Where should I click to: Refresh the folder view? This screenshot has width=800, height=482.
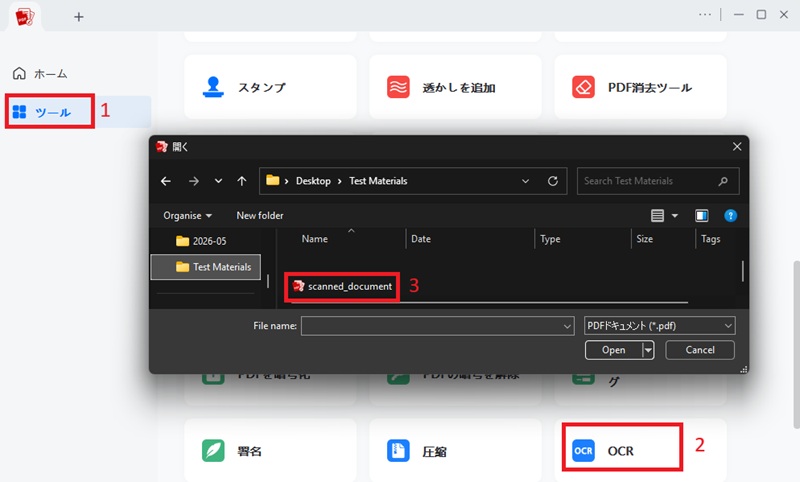pos(553,181)
